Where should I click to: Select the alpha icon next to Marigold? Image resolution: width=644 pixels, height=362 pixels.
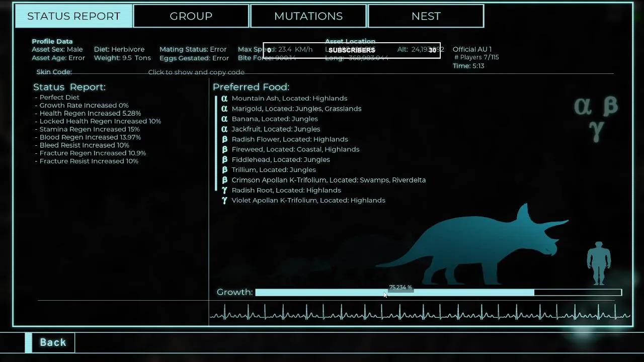tap(224, 109)
